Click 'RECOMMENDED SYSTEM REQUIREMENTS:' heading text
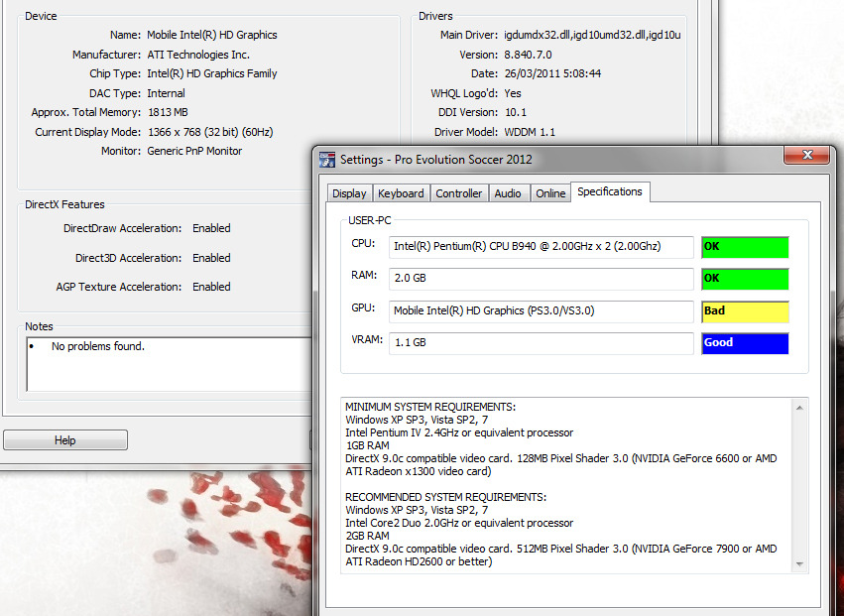The height and width of the screenshot is (616, 844). (x=445, y=497)
